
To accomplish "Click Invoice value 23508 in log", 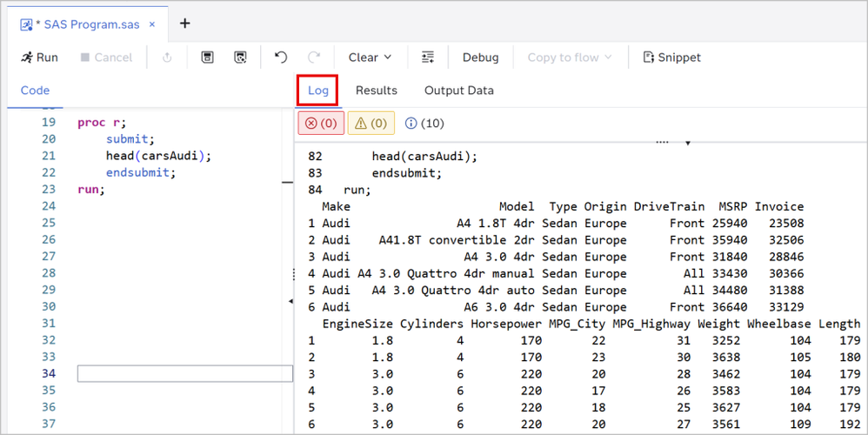I will coord(786,224).
